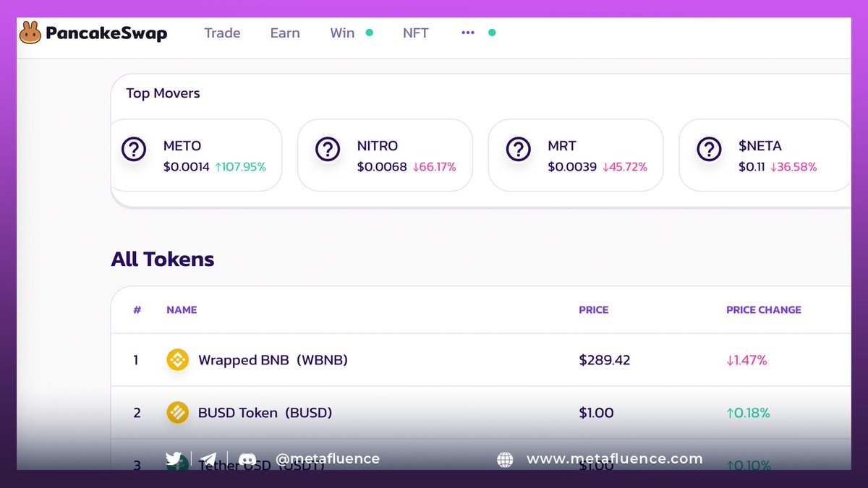Click the Wrapped BNB token icon
The width and height of the screenshot is (868, 488).
(x=178, y=359)
